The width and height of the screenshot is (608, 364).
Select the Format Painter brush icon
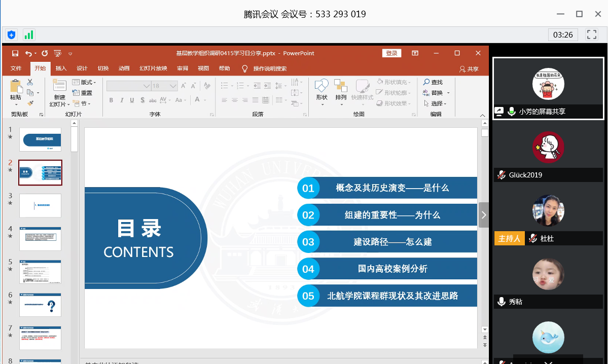(30, 103)
